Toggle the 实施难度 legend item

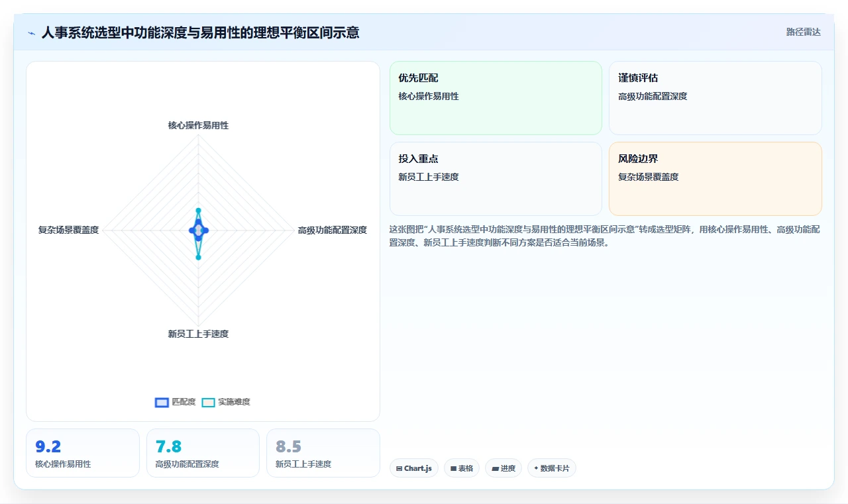(x=226, y=402)
